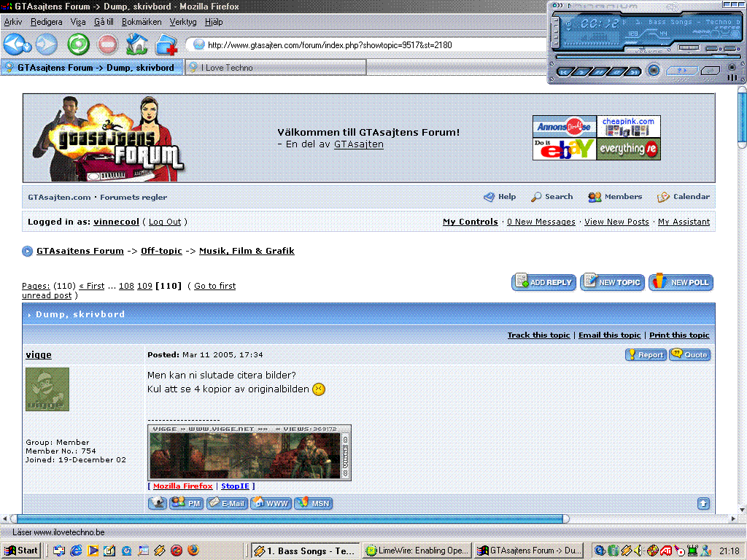Switch to LimeWire taskbar button

(417, 551)
